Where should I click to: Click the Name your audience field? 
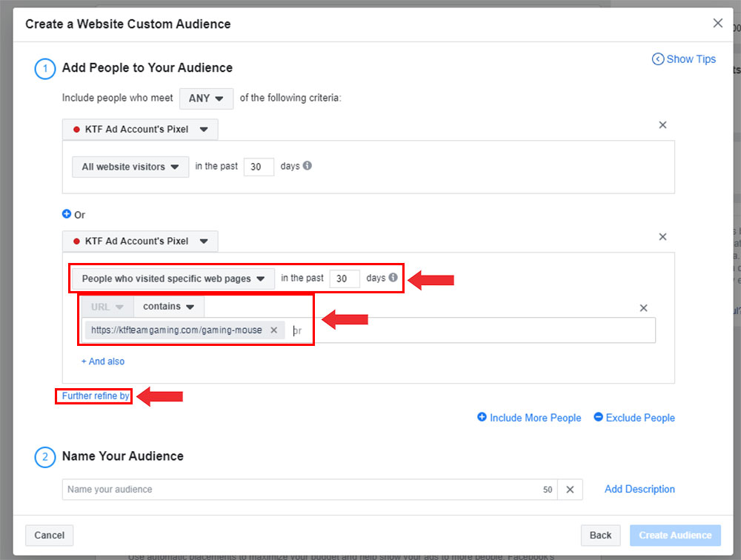310,490
